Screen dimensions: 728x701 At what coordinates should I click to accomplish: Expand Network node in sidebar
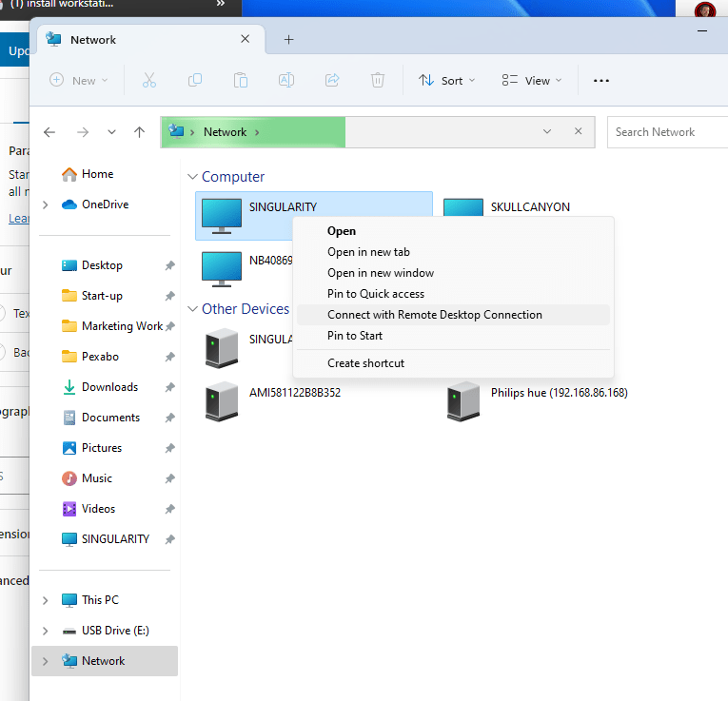click(x=45, y=661)
